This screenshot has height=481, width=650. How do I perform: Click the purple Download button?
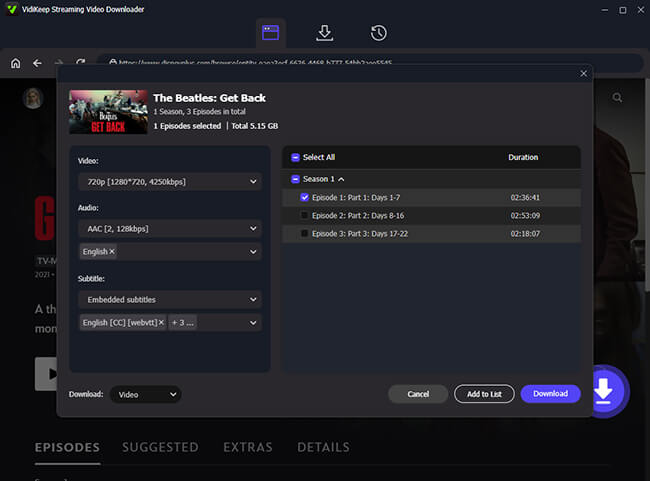[551, 394]
